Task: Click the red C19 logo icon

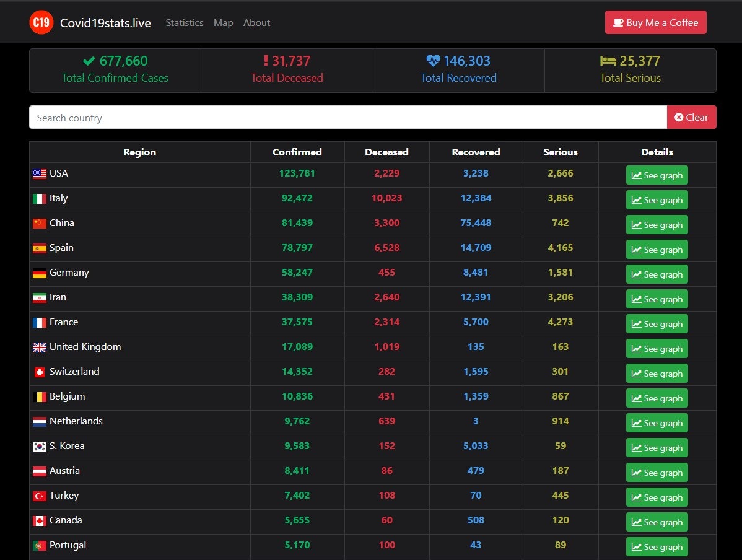Action: pyautogui.click(x=41, y=23)
